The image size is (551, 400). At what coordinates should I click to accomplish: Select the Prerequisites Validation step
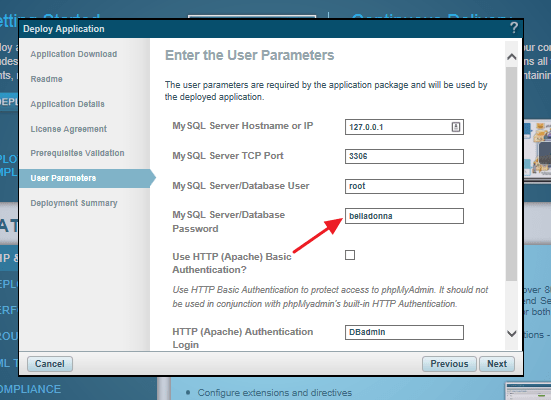pyautogui.click(x=77, y=153)
